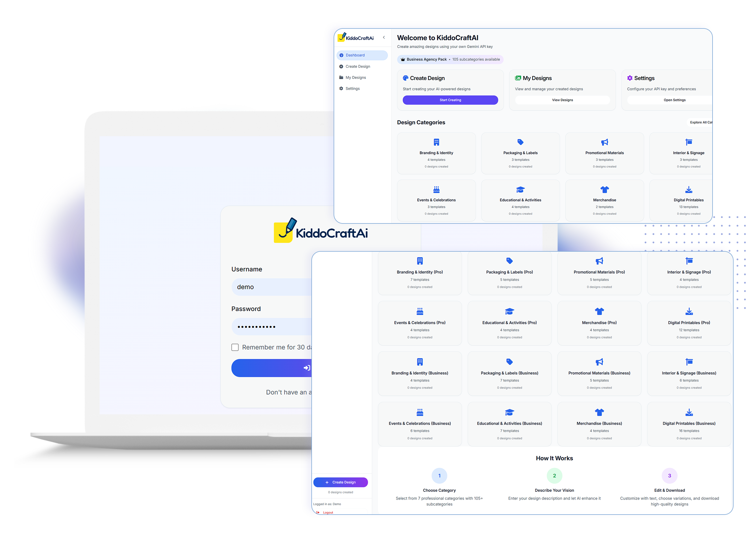Open the Packaging & Labels (Pro) card
The height and width of the screenshot is (535, 756).
(509, 273)
